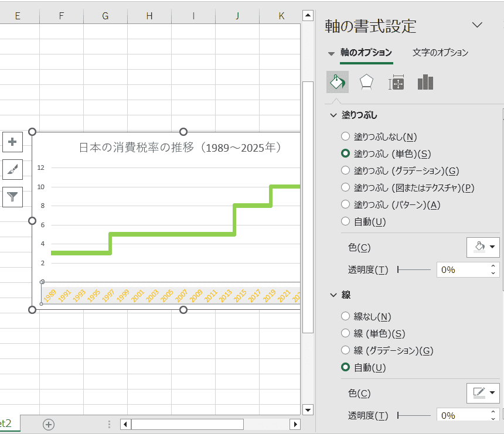Click the fill 透明度 slider
Viewport: 504px width, 434px height.
pyautogui.click(x=415, y=269)
